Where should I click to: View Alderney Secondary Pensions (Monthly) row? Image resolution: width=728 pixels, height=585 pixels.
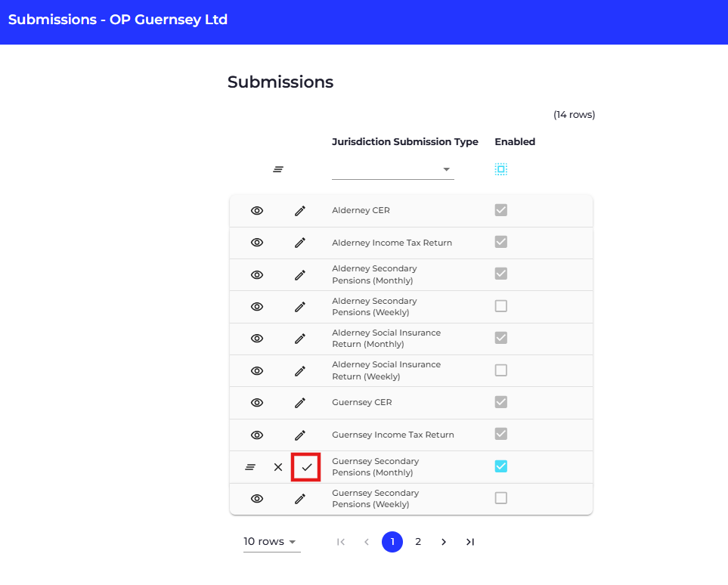[257, 275]
